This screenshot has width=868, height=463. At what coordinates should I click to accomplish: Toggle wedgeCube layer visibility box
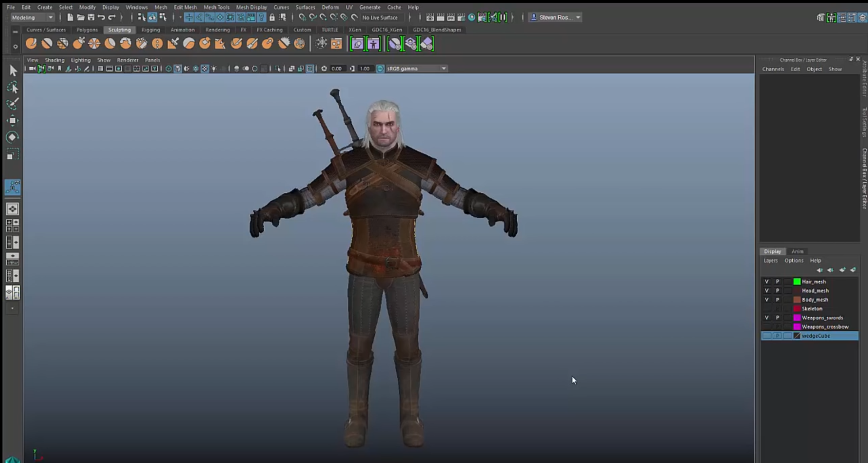point(767,336)
